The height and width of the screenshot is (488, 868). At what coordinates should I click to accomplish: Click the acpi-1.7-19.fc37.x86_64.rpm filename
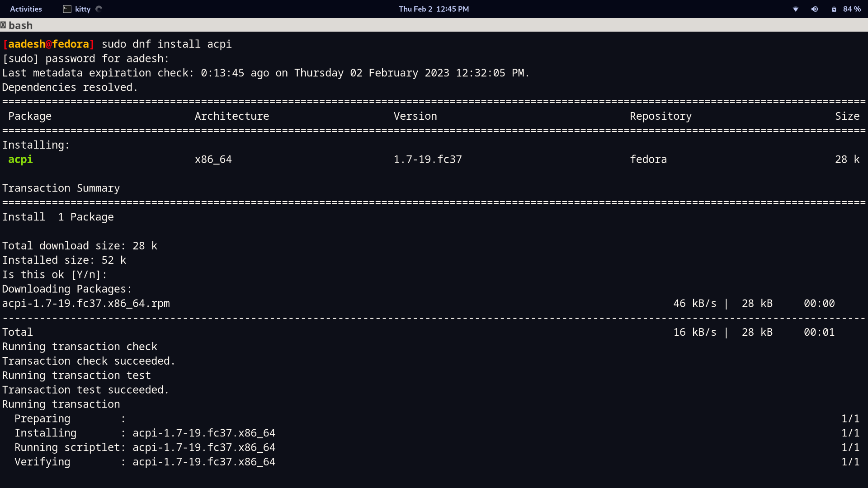pyautogui.click(x=86, y=303)
